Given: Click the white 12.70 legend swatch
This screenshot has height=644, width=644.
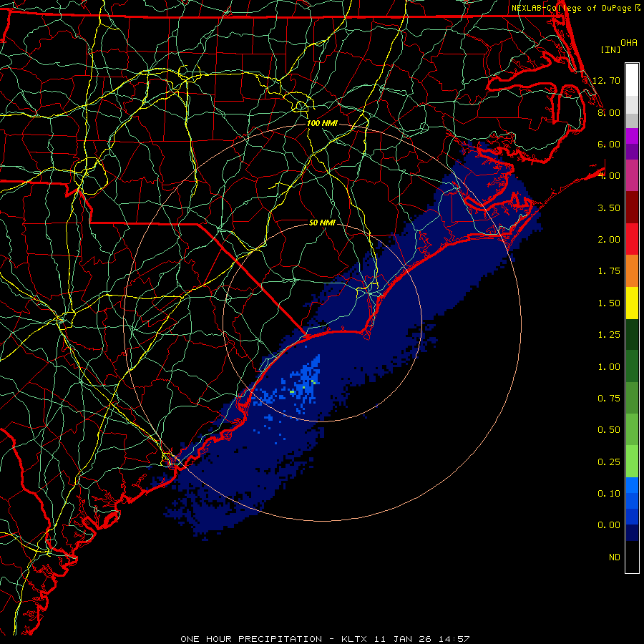Looking at the screenshot, I should (632, 80).
